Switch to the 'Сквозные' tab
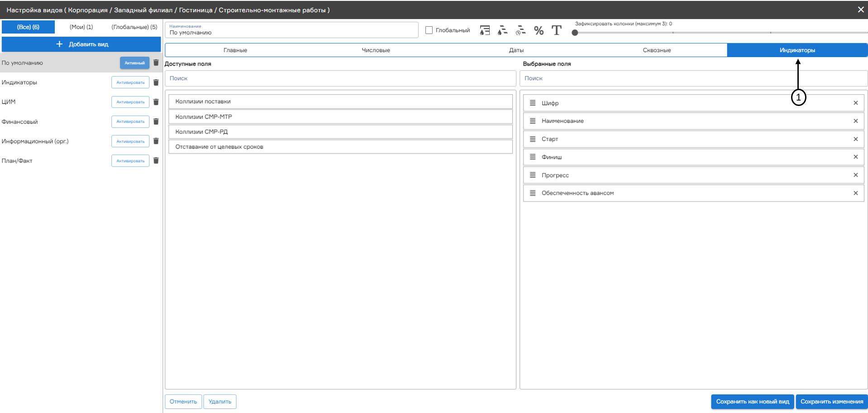The image size is (868, 413). click(x=657, y=50)
